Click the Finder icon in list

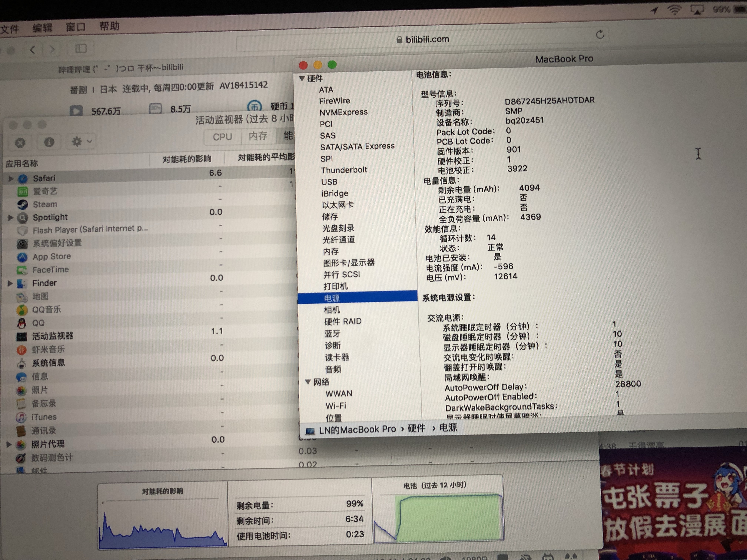click(22, 284)
